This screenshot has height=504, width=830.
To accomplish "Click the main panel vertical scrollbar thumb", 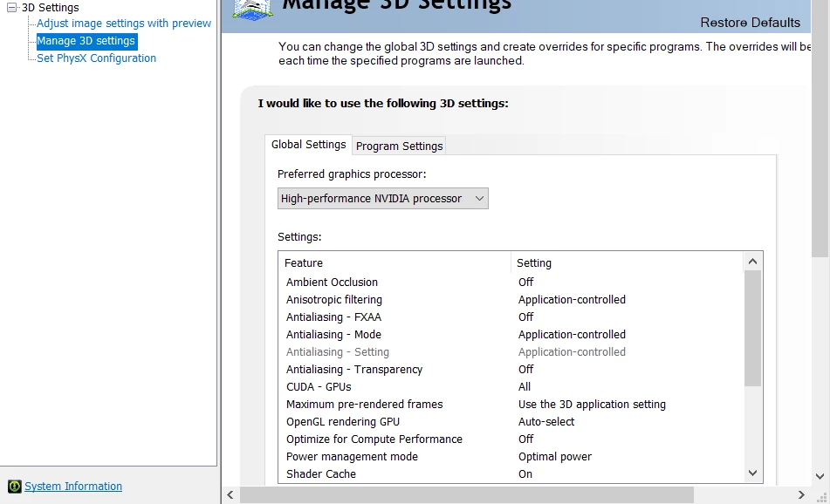I will 820,128.
